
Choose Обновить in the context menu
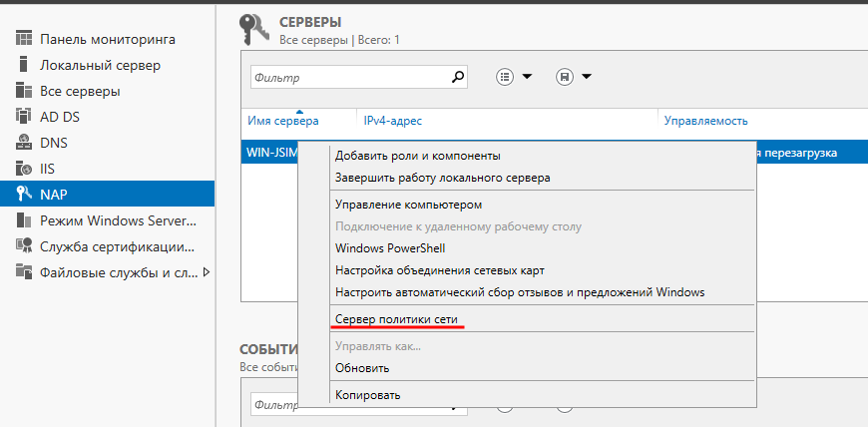tap(362, 367)
